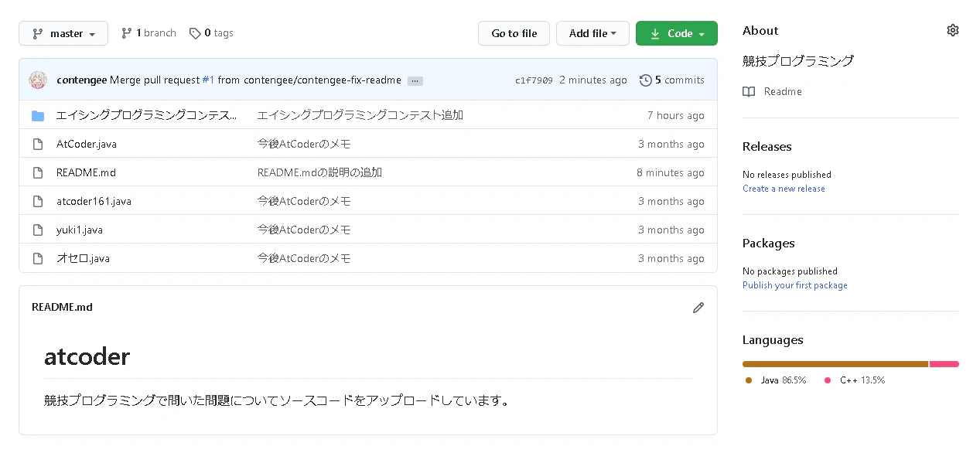The height and width of the screenshot is (453, 980).
Task: Click the Go to file button
Action: pos(514,33)
